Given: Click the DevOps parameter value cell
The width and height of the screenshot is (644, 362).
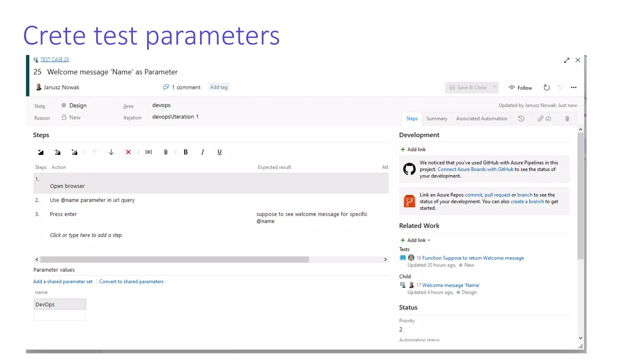Looking at the screenshot, I should (x=59, y=304).
